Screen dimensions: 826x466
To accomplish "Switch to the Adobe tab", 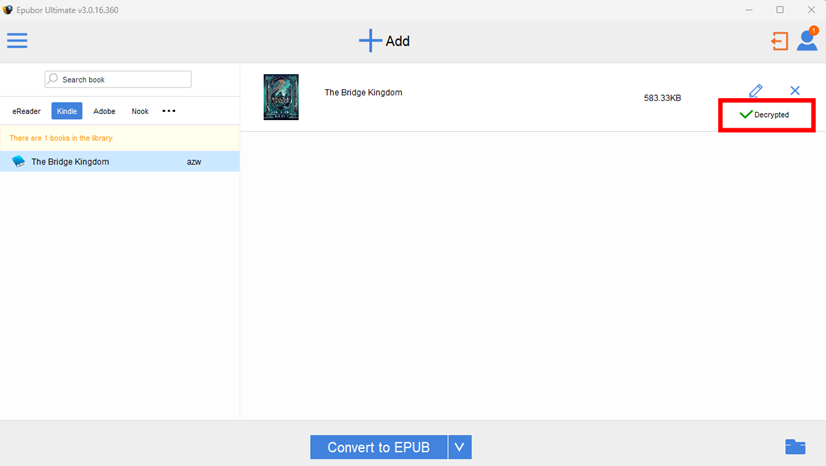I will click(104, 111).
